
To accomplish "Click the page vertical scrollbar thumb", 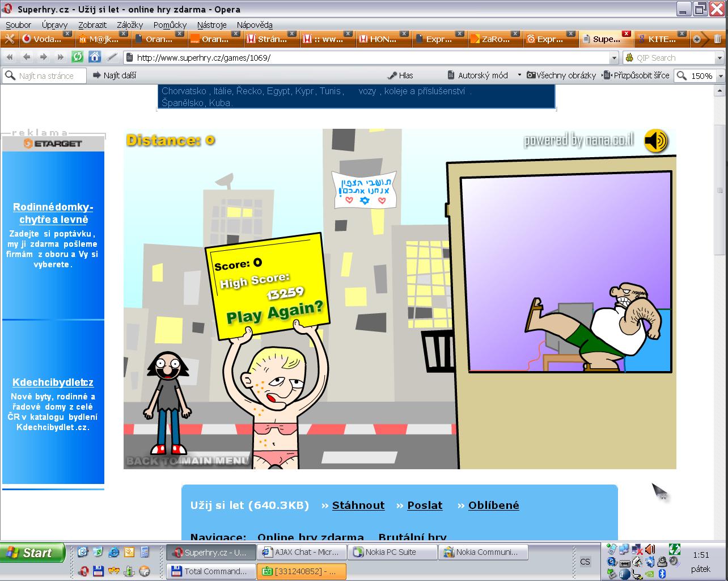I will (x=721, y=170).
